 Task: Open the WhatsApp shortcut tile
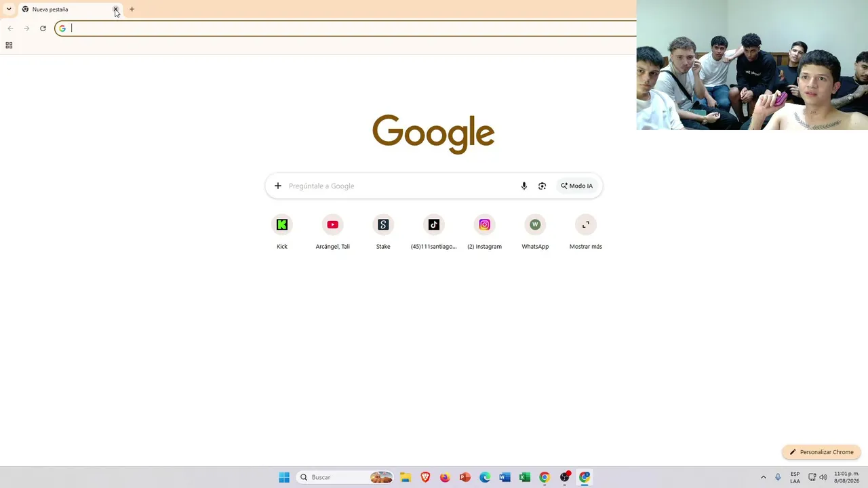click(535, 232)
